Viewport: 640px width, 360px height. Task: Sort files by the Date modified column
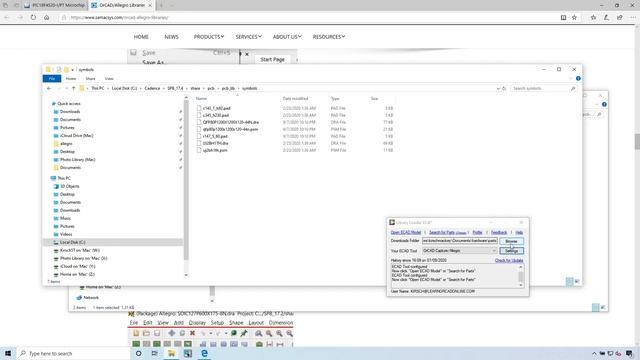[x=295, y=98]
